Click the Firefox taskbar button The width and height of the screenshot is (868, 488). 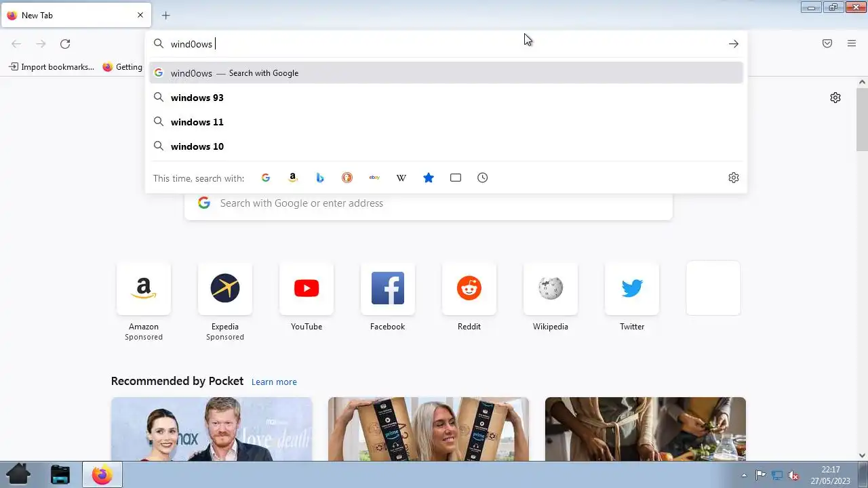102,474
